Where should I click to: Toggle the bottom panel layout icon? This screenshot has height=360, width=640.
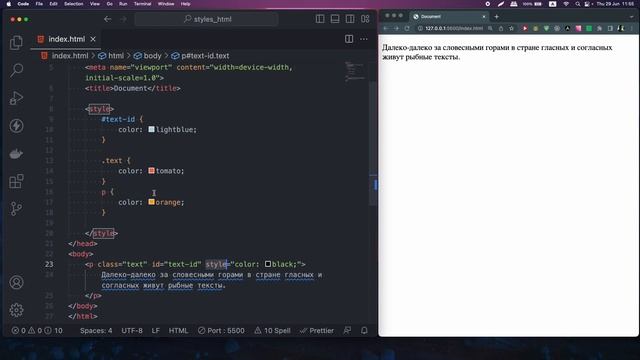tap(335, 19)
